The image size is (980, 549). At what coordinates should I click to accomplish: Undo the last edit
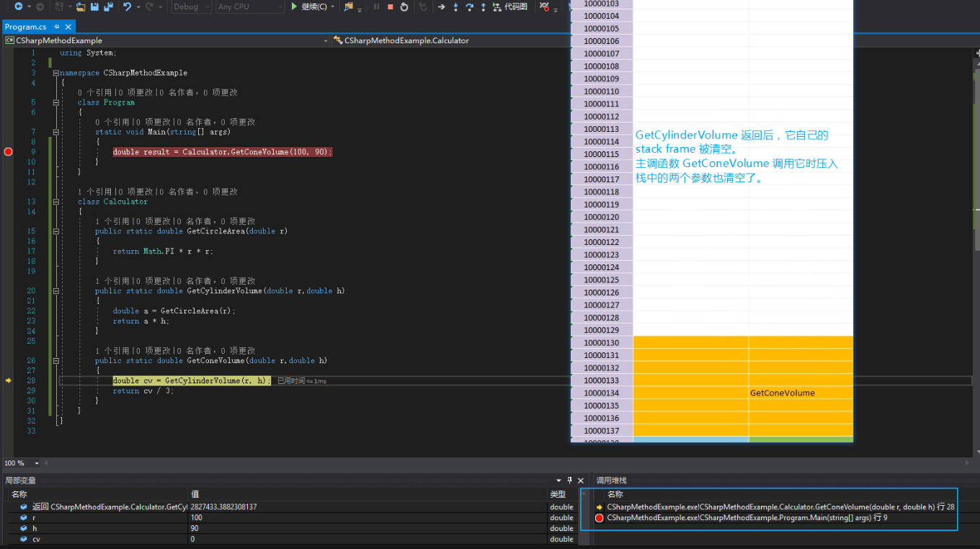point(127,6)
